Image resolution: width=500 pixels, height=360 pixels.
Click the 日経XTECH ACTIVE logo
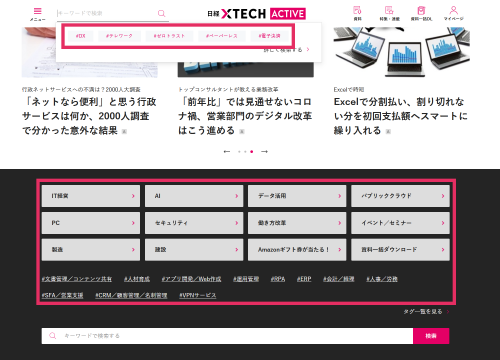pyautogui.click(x=256, y=14)
